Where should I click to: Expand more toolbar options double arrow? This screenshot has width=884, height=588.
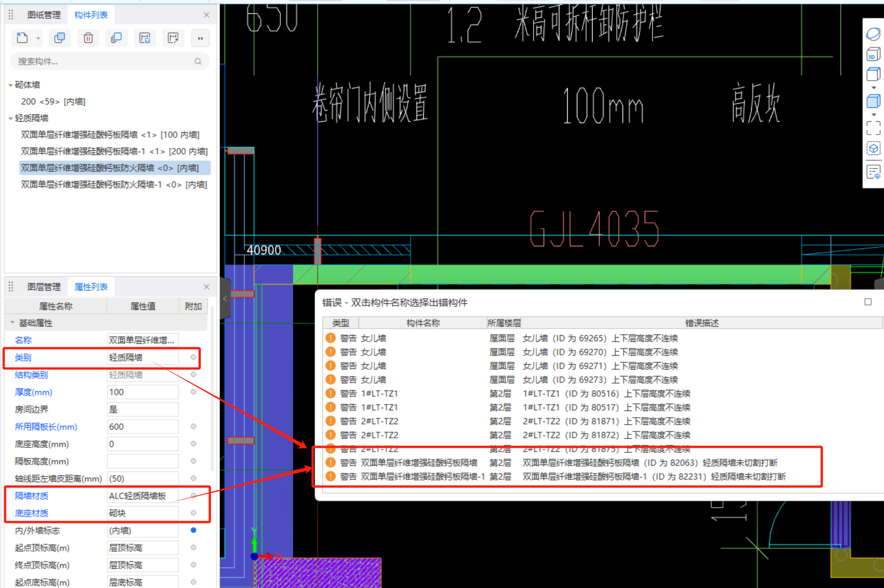[200, 38]
